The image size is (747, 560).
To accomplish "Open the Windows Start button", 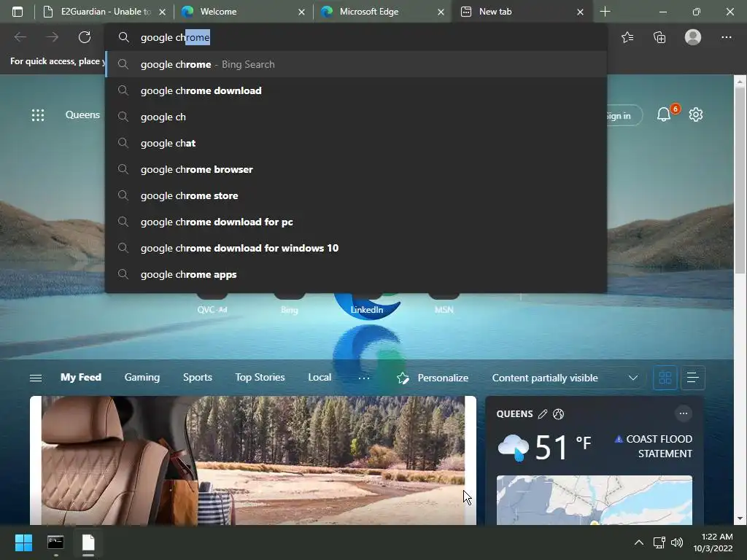I will click(23, 542).
